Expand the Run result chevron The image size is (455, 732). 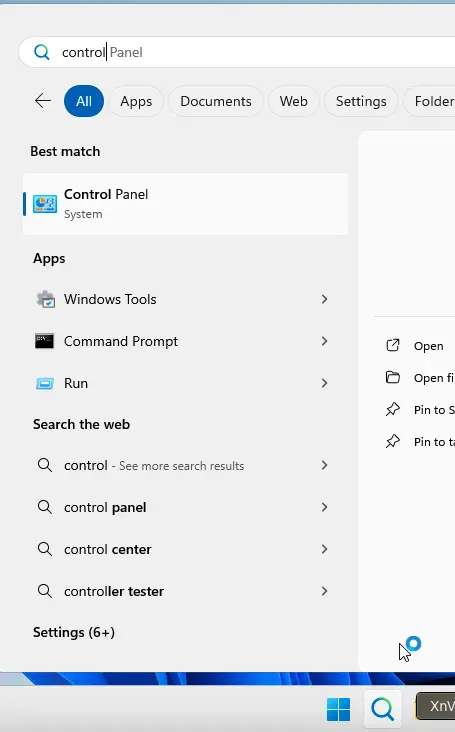tap(324, 383)
